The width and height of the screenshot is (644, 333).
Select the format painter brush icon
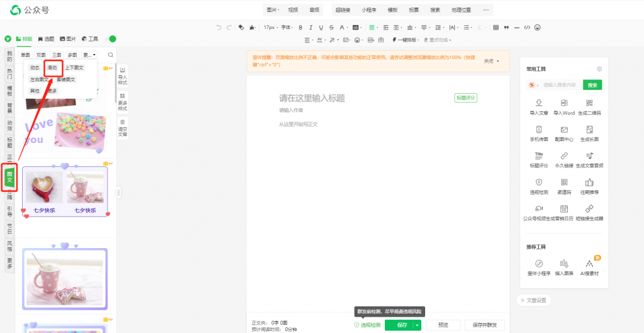[x=252, y=28]
